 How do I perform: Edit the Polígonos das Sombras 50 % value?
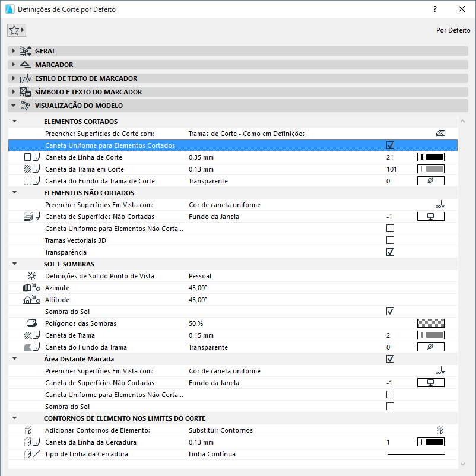(x=196, y=323)
